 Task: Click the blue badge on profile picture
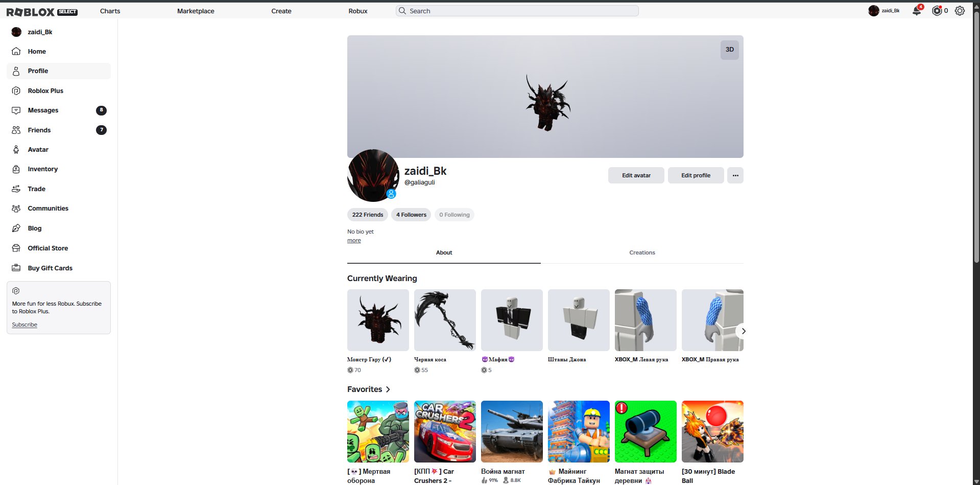(x=391, y=194)
